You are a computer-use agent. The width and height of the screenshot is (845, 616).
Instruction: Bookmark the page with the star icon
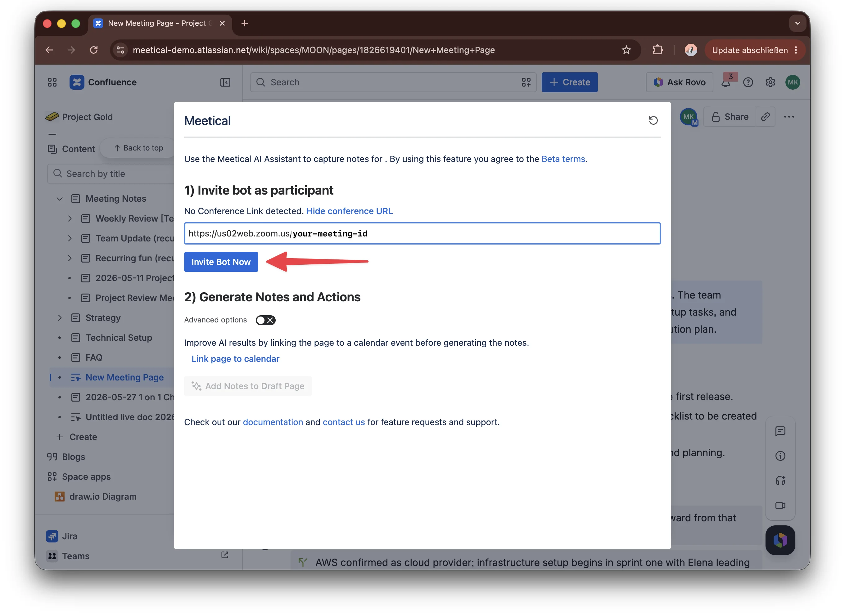point(626,50)
